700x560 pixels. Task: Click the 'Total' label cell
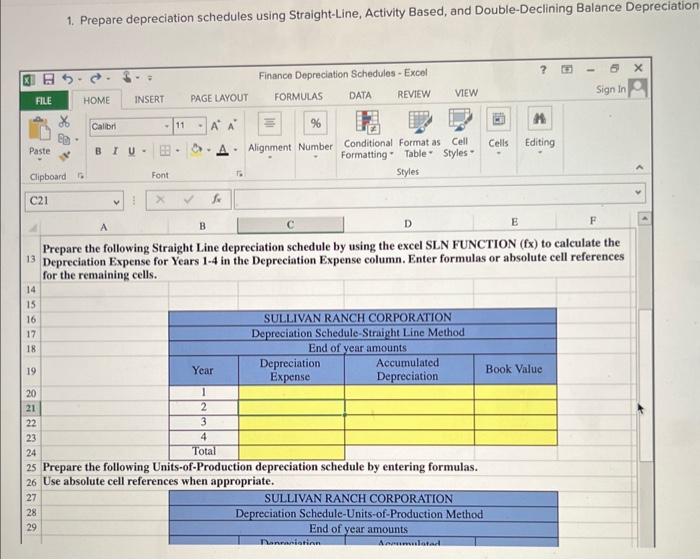point(204,451)
